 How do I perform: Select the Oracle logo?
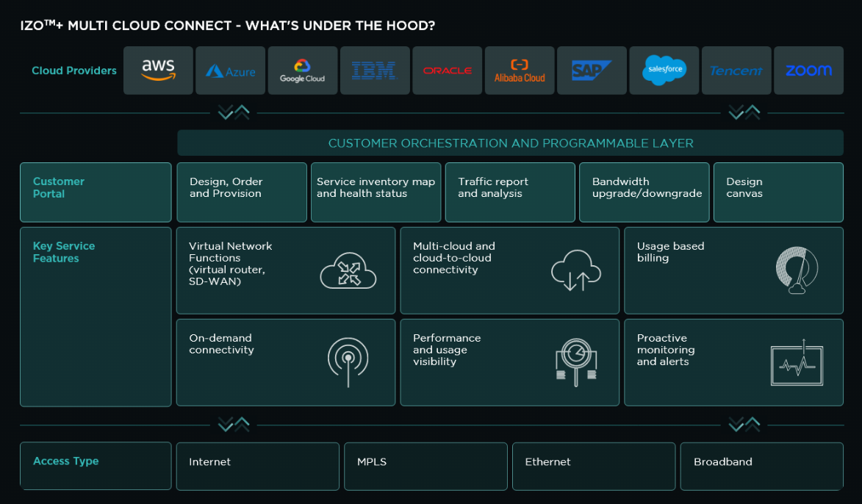447,70
